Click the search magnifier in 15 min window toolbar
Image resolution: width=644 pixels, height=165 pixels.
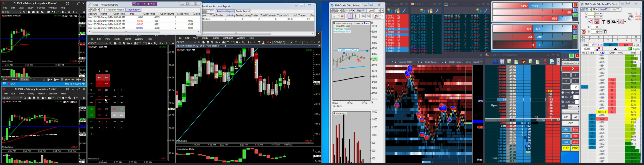pos(24,12)
